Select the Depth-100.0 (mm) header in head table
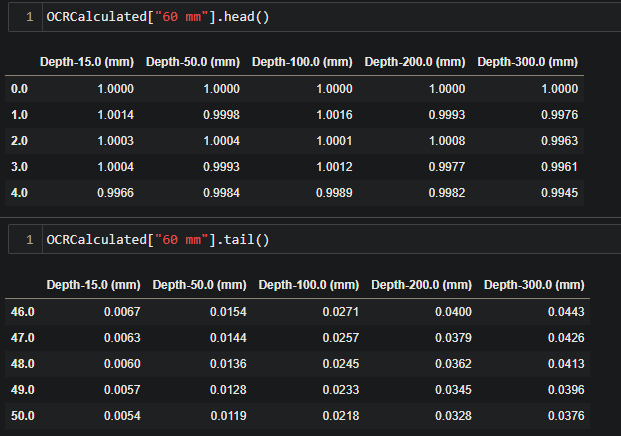621x436 pixels. [302, 62]
